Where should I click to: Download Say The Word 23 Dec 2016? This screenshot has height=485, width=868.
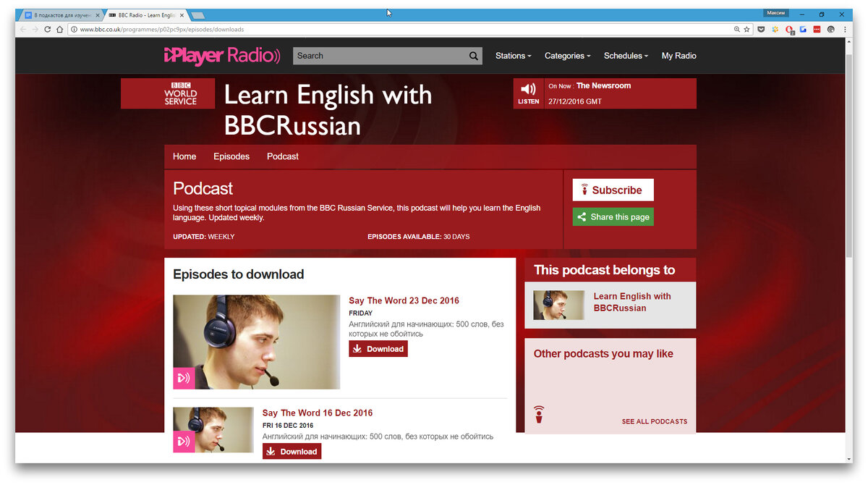378,349
